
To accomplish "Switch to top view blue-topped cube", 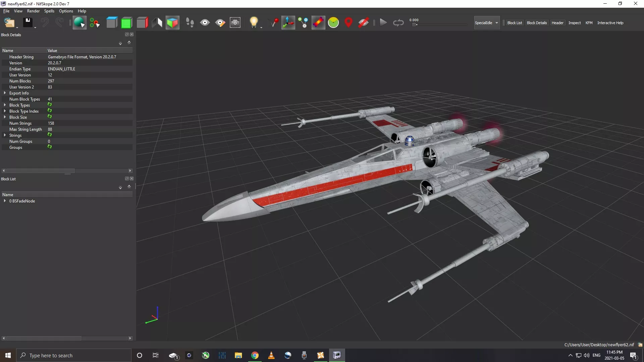I will click(112, 23).
